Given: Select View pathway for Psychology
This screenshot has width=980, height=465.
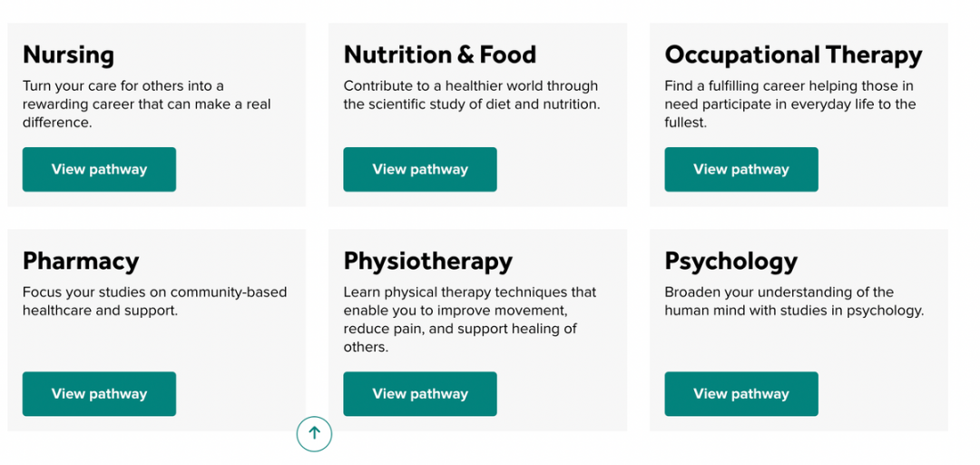Looking at the screenshot, I should pos(741,394).
